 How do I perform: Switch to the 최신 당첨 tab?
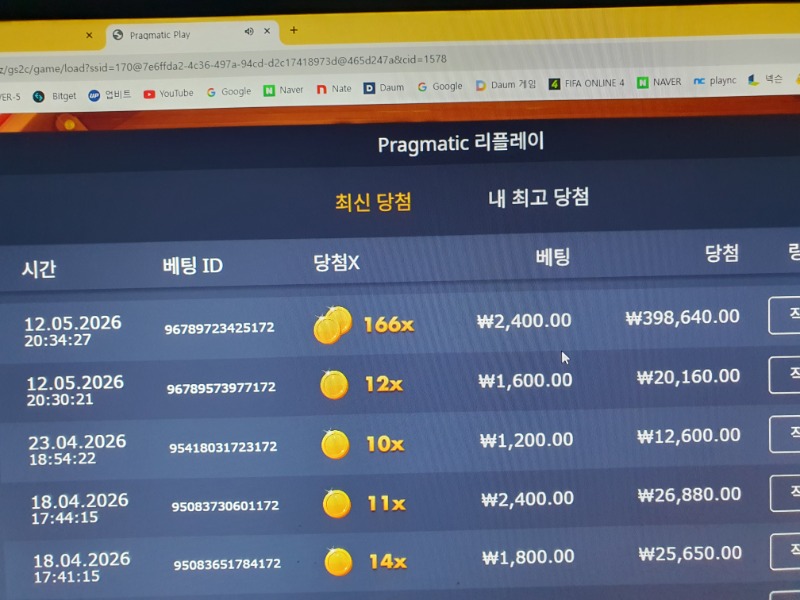(373, 202)
